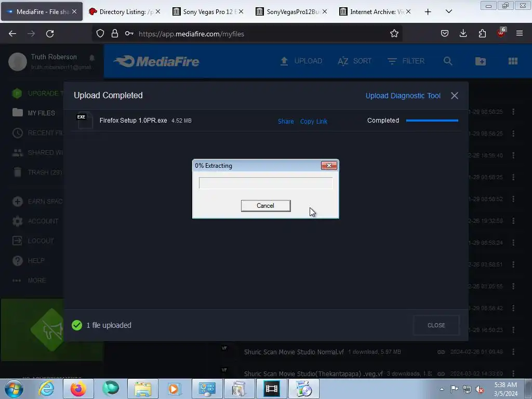Click the SHARED WITH ME people icon
This screenshot has height=399, width=532.
(x=17, y=153)
